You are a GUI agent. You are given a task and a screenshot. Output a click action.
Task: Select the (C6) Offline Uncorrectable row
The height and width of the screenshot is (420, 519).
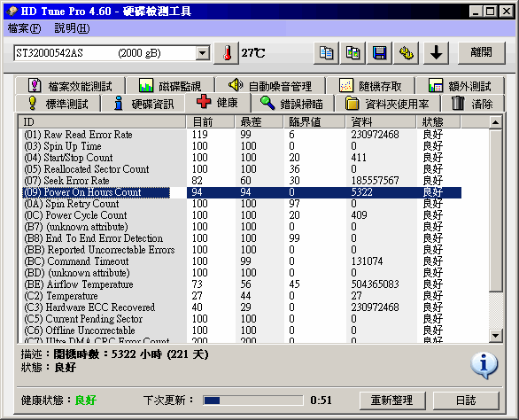point(242,331)
